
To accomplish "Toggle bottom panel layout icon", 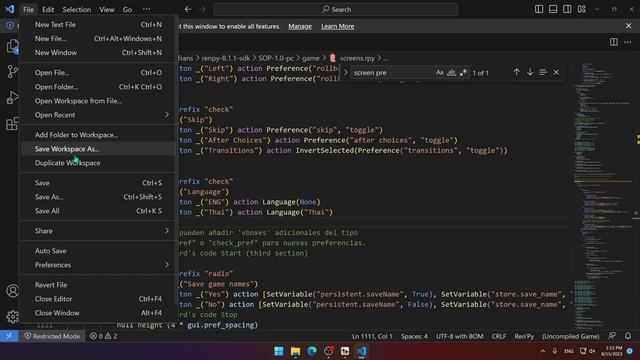I will (553, 9).
